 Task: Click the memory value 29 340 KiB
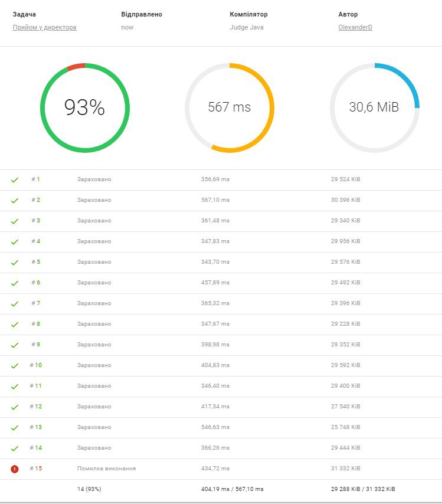click(x=346, y=221)
